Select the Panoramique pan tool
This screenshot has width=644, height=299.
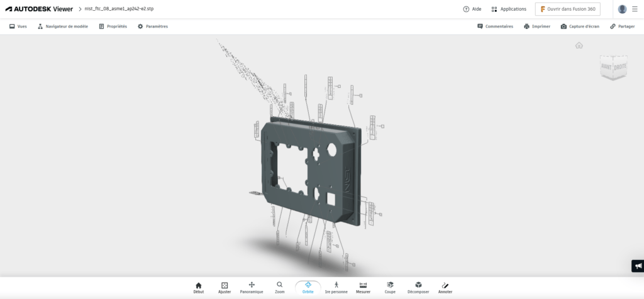pos(252,288)
